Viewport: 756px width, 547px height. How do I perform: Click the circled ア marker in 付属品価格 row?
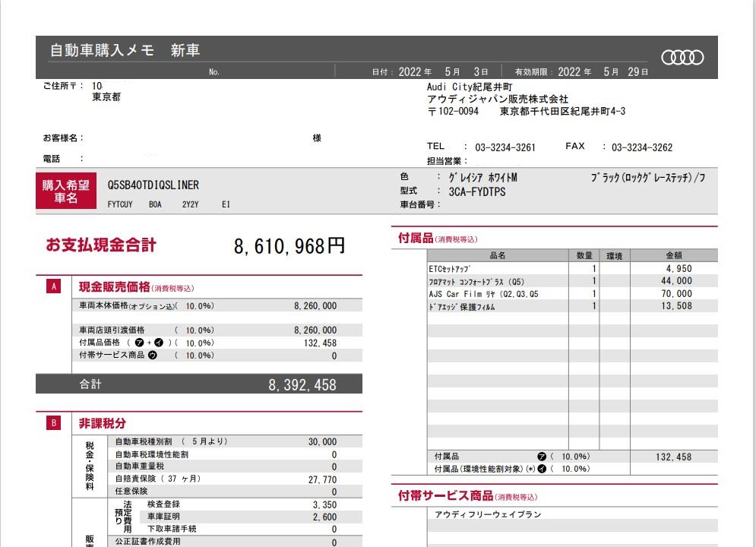(x=139, y=343)
